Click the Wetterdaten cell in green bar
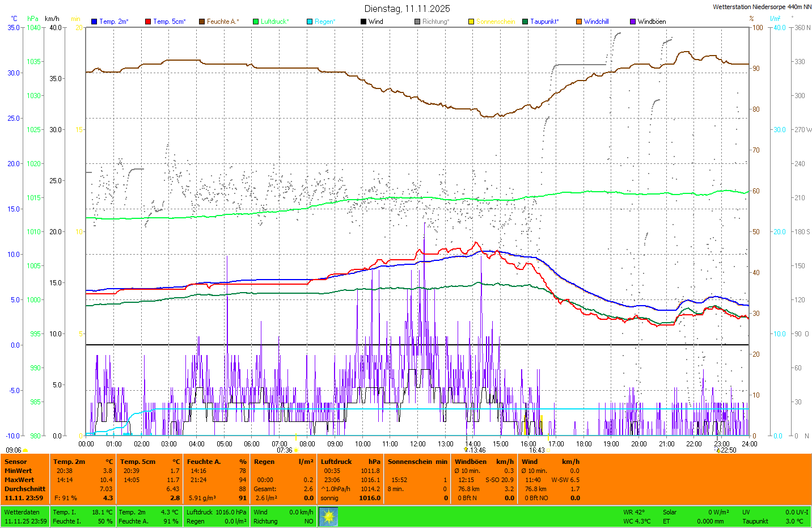Viewport: 812px width, 528px height. click(x=22, y=512)
